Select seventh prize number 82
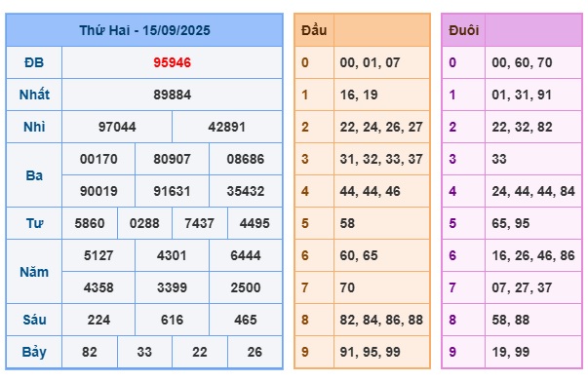The height and width of the screenshot is (381, 588). pos(90,353)
